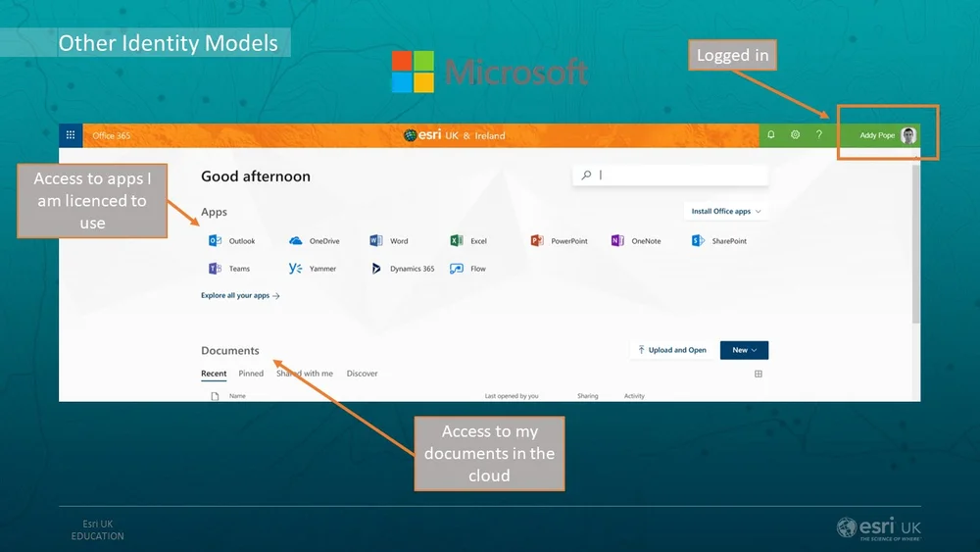This screenshot has width=980, height=552.
Task: Open SharePoint app
Action: (x=718, y=240)
